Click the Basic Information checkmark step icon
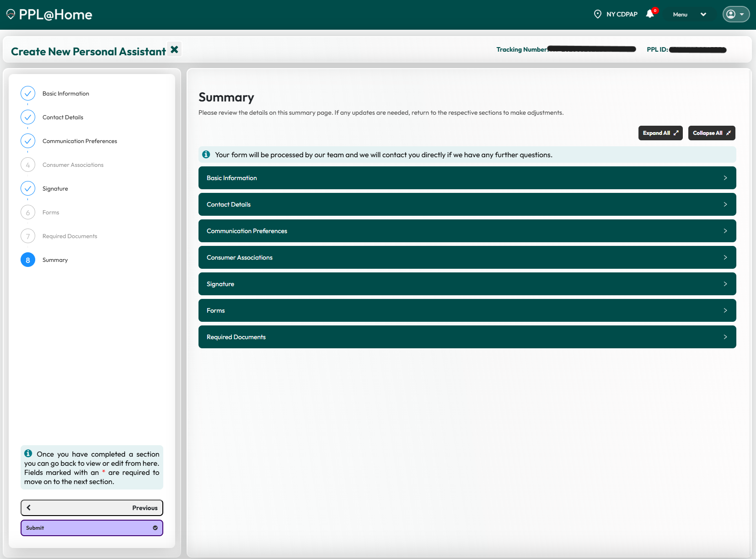This screenshot has width=756, height=559. coord(28,93)
